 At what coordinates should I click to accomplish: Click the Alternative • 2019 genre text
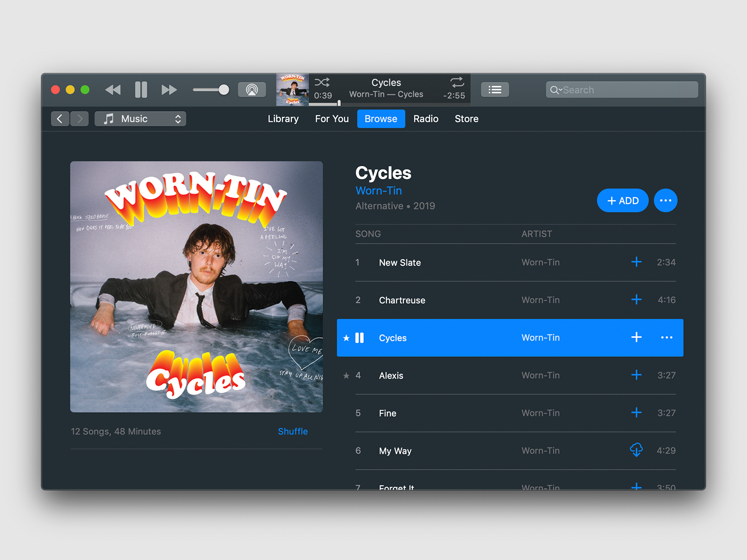[x=395, y=206]
